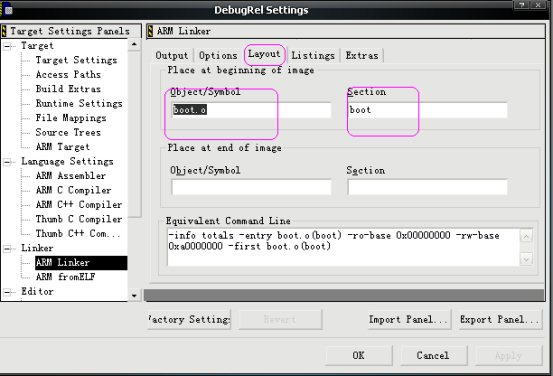Select ARM Linker in tree
This screenshot has height=376, width=553.
click(x=81, y=263)
